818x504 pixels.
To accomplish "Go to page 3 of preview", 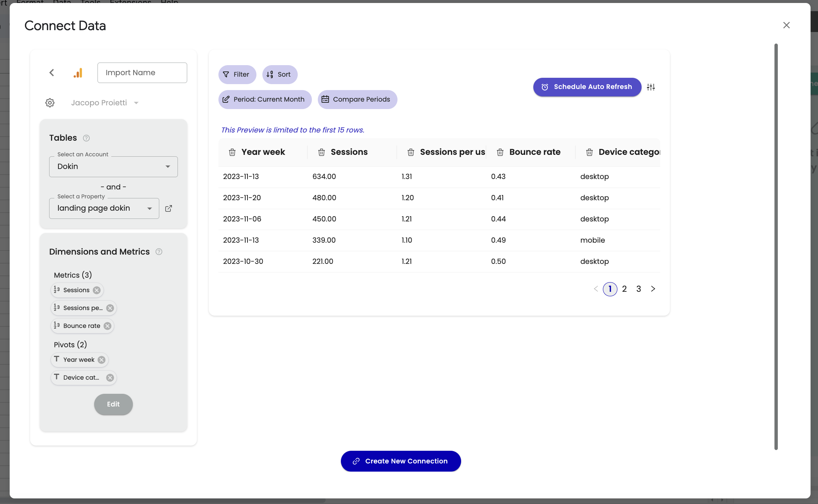I will pyautogui.click(x=639, y=289).
